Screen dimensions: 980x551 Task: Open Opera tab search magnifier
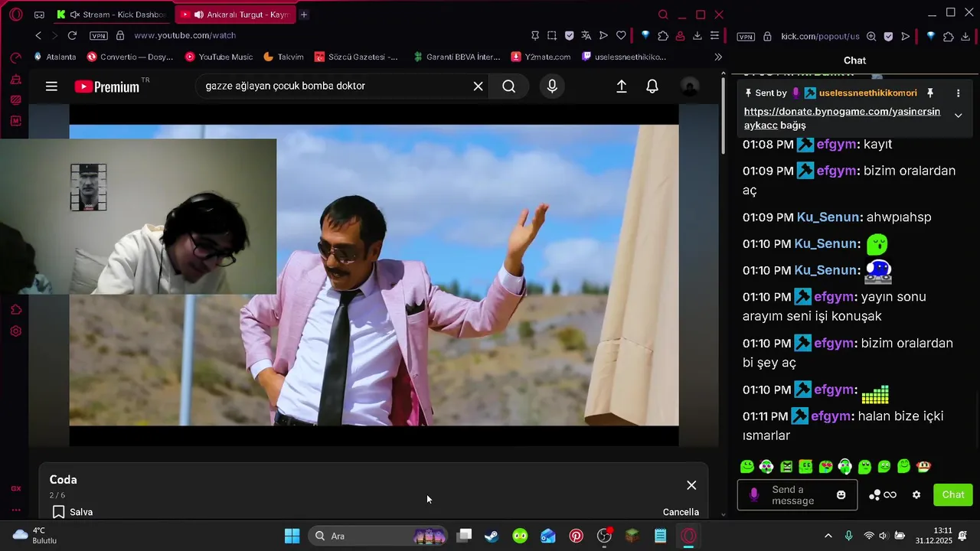pos(663,15)
